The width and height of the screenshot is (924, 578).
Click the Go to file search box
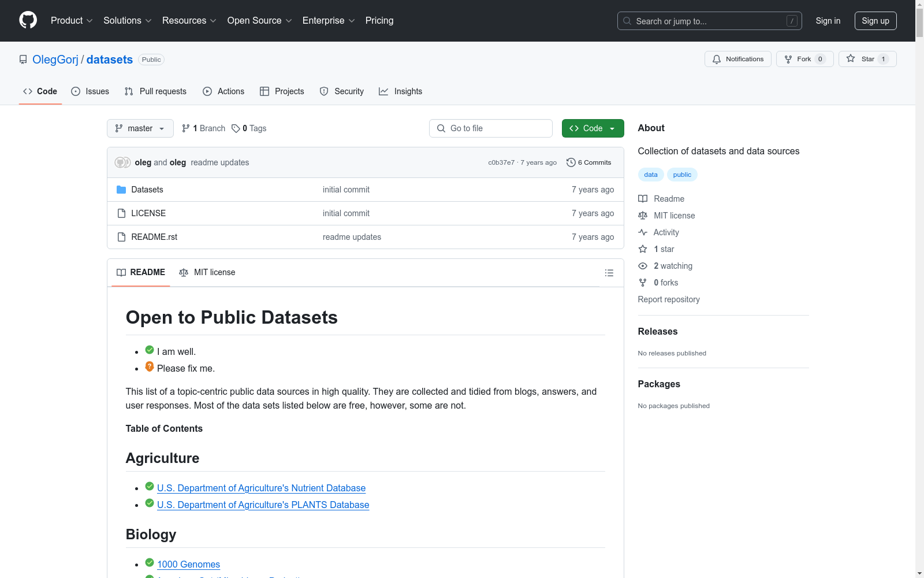point(491,128)
